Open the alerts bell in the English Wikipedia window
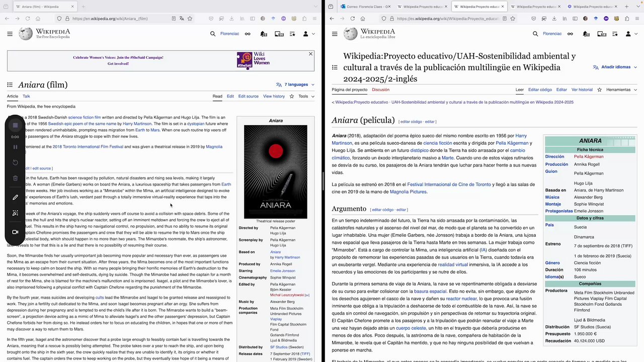 click(264, 34)
